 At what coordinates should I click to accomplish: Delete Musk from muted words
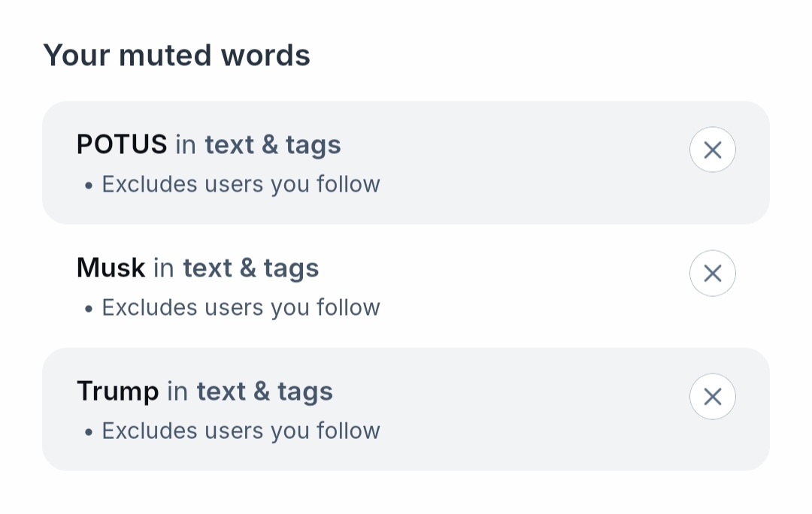coord(712,273)
